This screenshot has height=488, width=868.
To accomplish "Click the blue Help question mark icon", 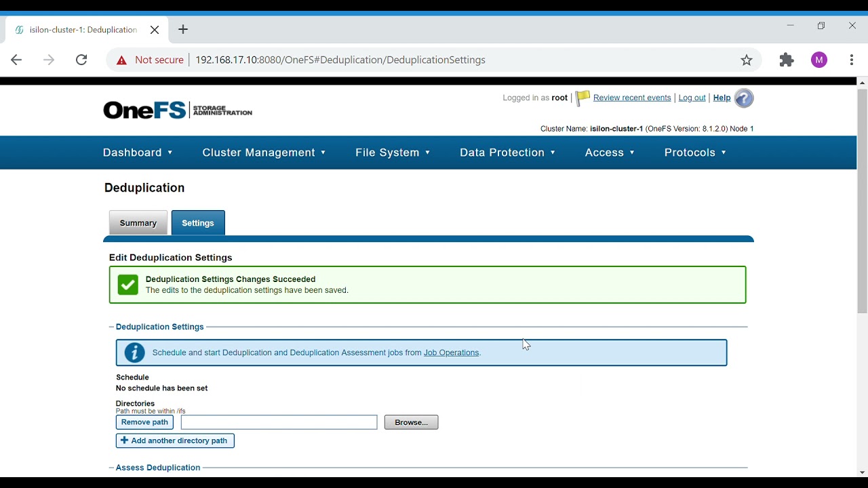I will click(x=744, y=98).
